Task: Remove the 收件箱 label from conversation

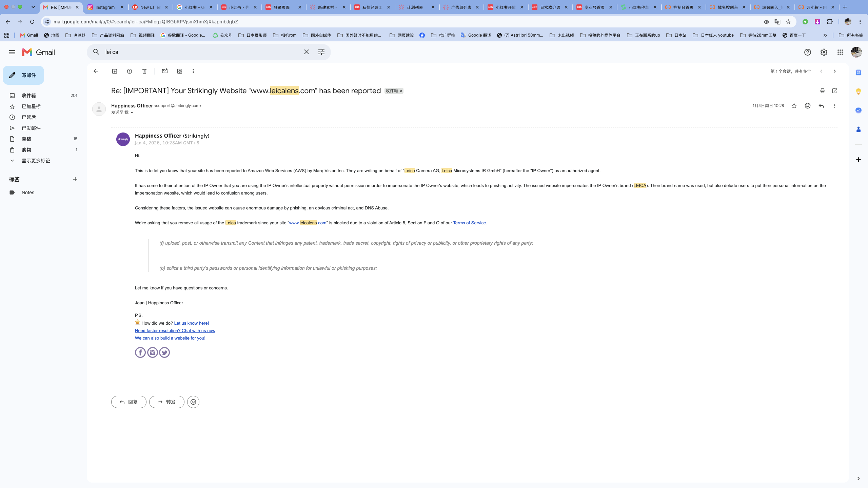Action: pos(401,91)
